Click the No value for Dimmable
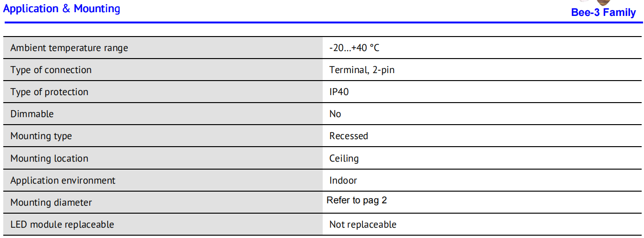 [335, 114]
